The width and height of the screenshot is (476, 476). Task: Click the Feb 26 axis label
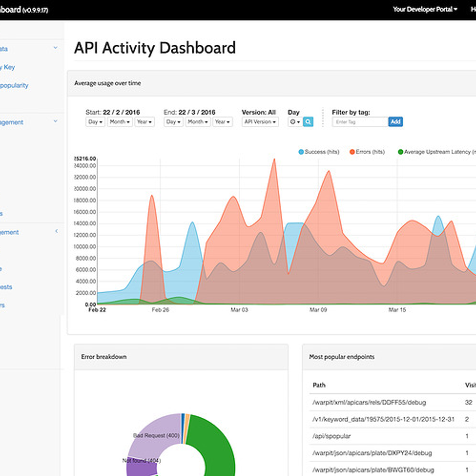click(x=160, y=310)
